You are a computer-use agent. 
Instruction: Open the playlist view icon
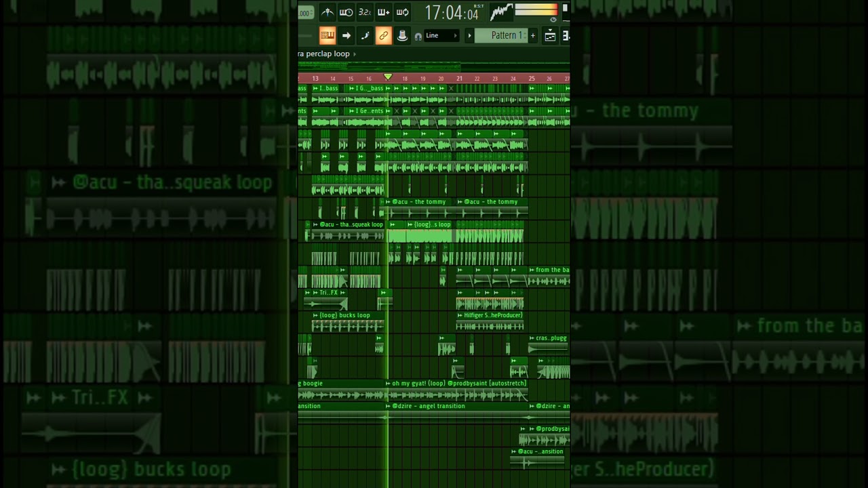click(550, 36)
